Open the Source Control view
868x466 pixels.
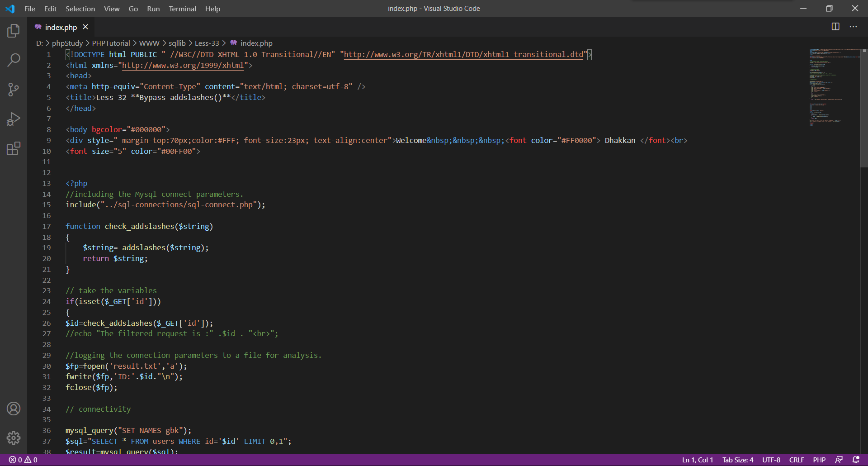14,90
